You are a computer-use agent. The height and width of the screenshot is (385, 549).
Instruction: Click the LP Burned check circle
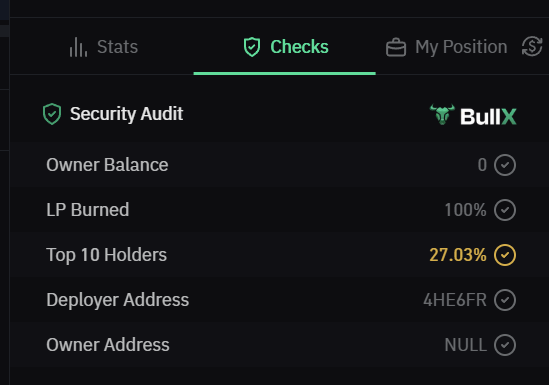505,210
